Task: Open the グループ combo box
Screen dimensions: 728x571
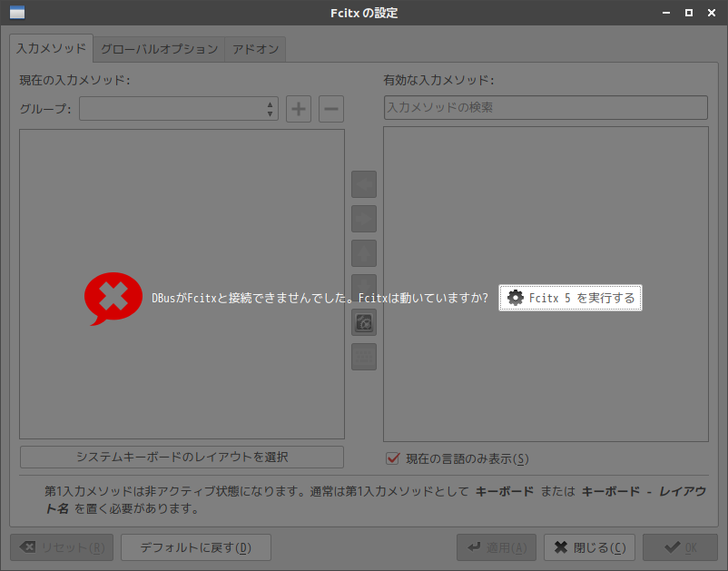Action: [x=179, y=109]
